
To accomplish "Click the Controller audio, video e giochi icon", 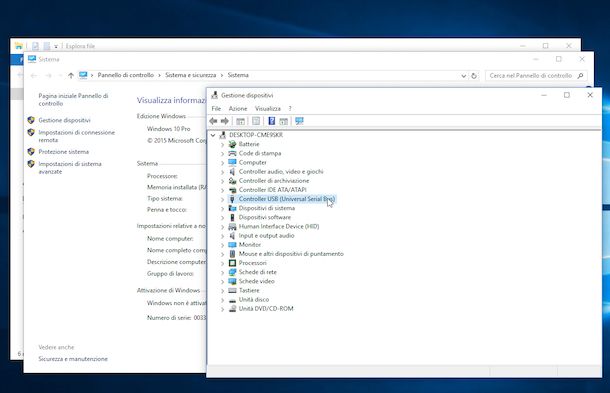I will (232, 172).
